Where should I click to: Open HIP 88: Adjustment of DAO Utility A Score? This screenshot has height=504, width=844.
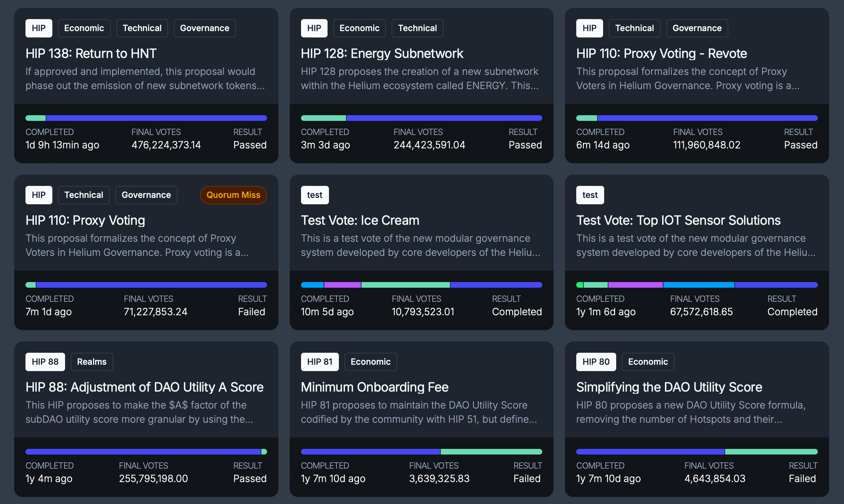tap(144, 387)
